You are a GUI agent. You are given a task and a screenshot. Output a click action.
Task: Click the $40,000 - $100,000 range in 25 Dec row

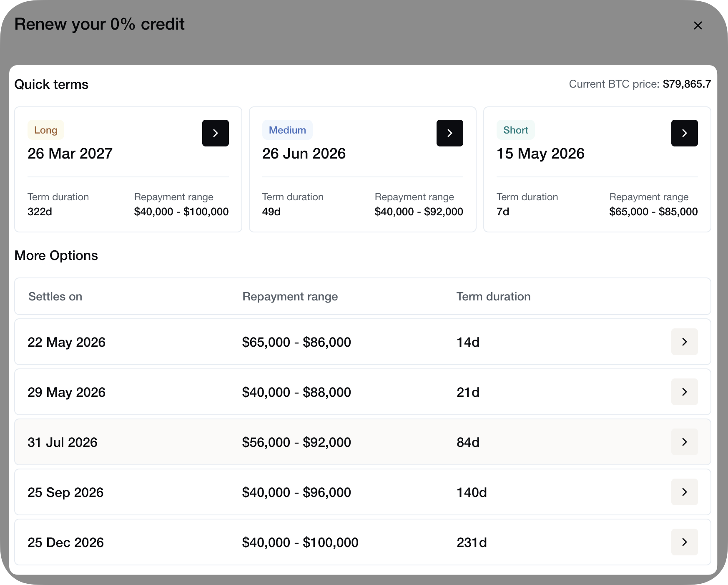tap(300, 542)
